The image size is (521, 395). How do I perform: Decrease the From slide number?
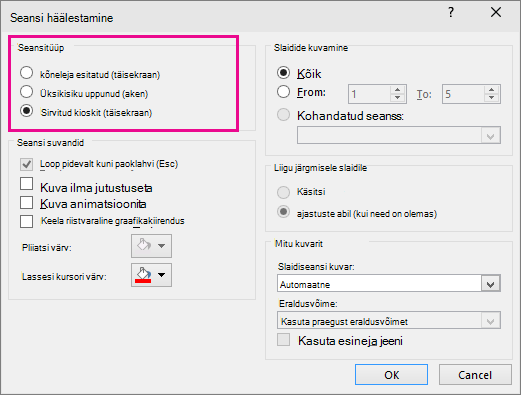tap(397, 98)
